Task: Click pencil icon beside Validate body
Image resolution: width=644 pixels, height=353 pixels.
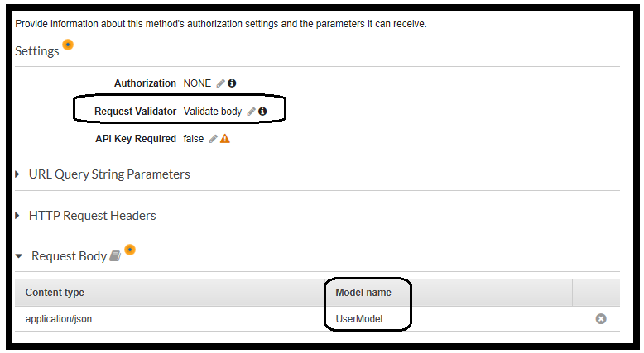Action: [252, 112]
